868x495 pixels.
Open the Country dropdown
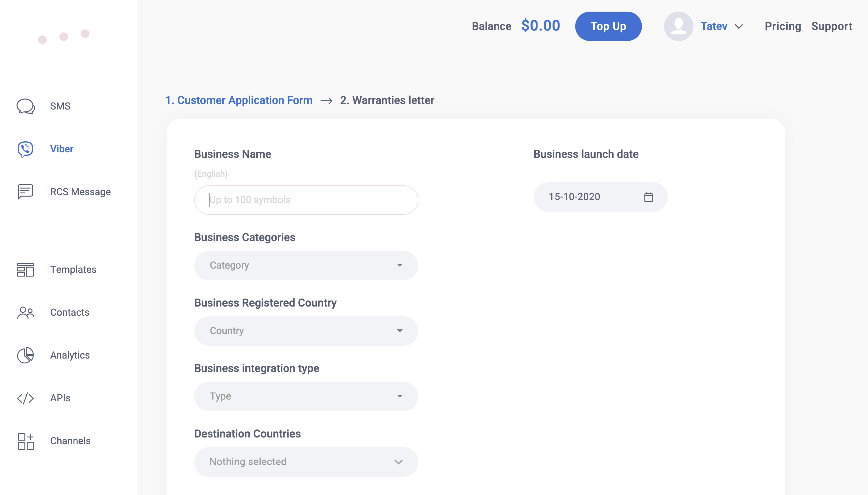pos(306,331)
